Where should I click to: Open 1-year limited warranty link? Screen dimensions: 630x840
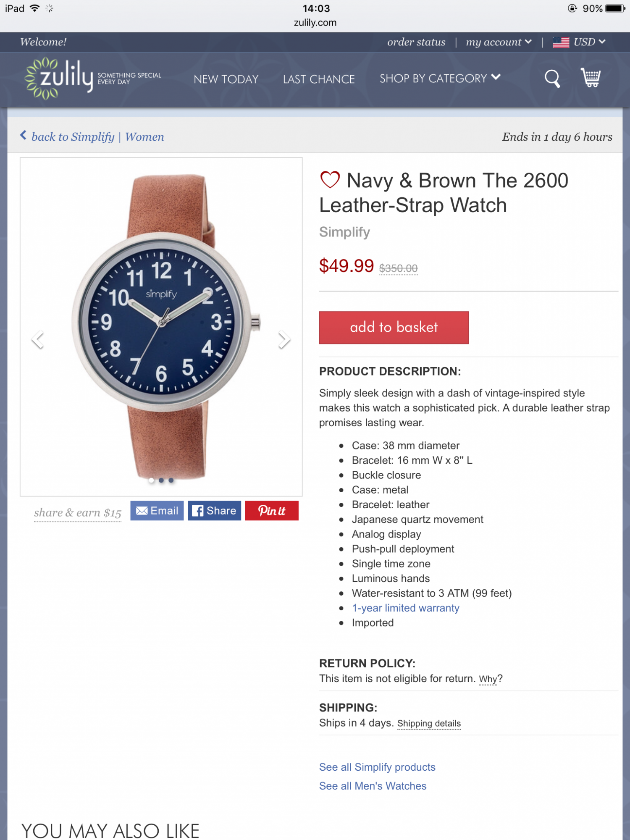point(405,608)
